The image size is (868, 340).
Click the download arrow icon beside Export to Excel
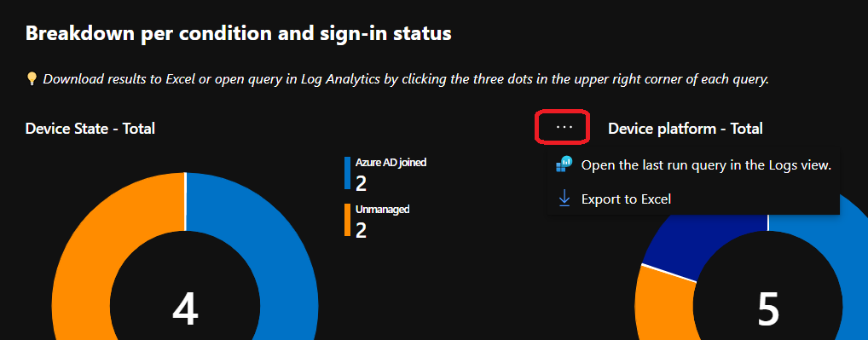[x=564, y=199]
